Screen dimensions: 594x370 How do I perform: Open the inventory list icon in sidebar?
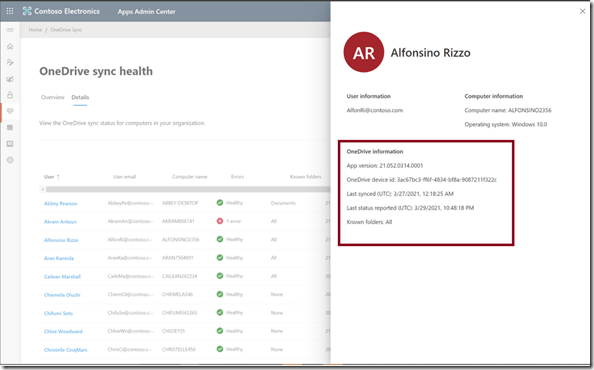point(10,127)
